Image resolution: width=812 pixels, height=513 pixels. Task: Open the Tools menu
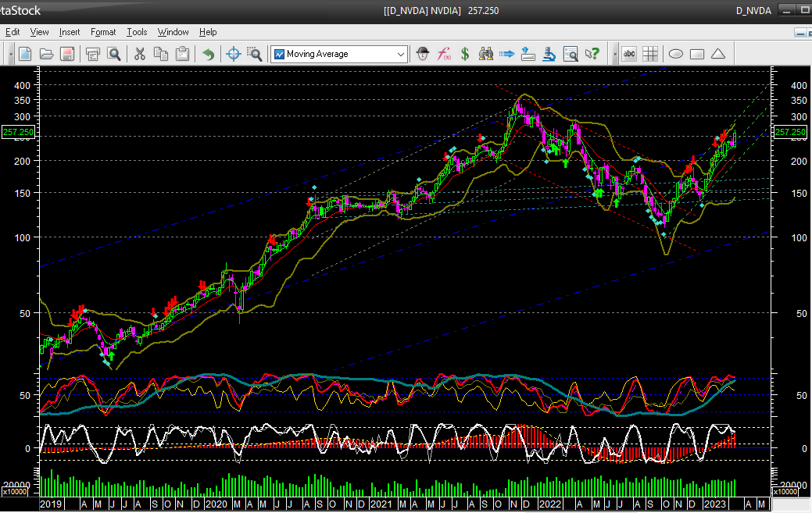(x=137, y=32)
